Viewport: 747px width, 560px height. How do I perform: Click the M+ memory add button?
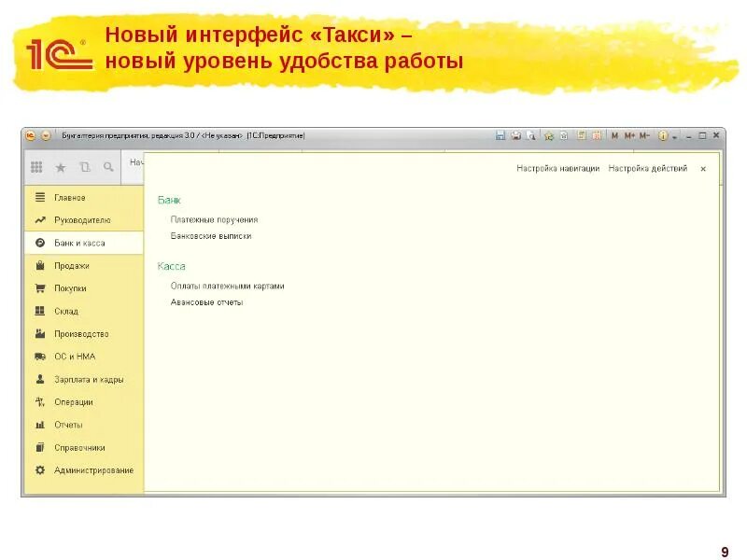pos(629,135)
